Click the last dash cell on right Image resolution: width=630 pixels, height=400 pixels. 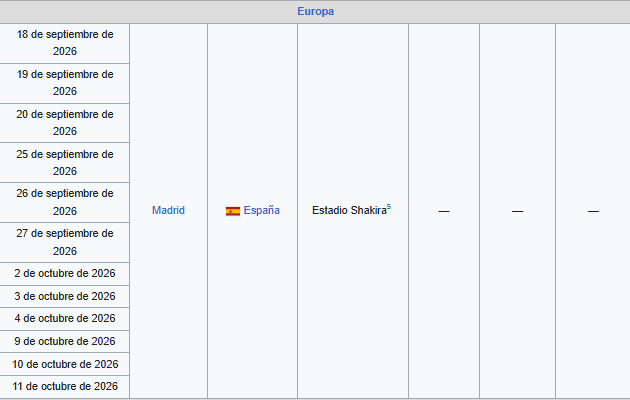click(593, 211)
